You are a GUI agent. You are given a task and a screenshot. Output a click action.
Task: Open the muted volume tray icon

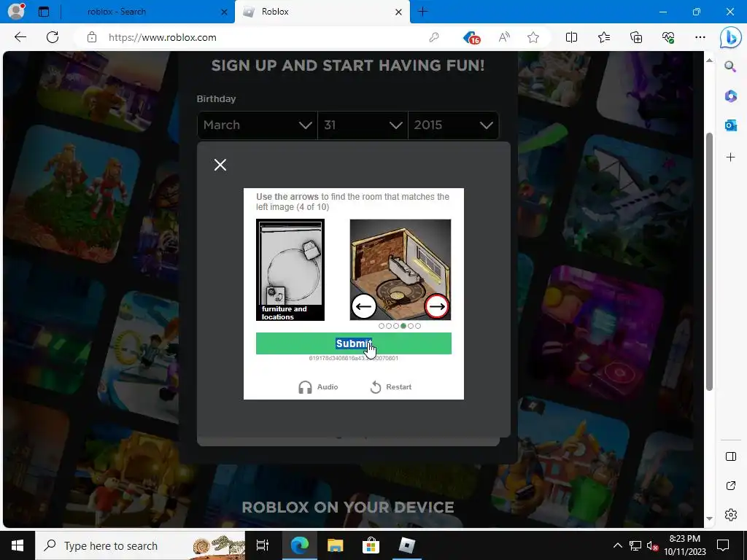pos(652,546)
